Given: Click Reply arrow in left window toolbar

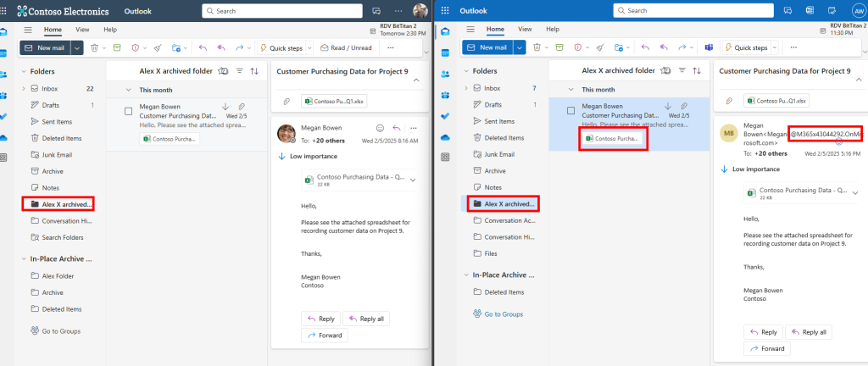Looking at the screenshot, I should 203,48.
